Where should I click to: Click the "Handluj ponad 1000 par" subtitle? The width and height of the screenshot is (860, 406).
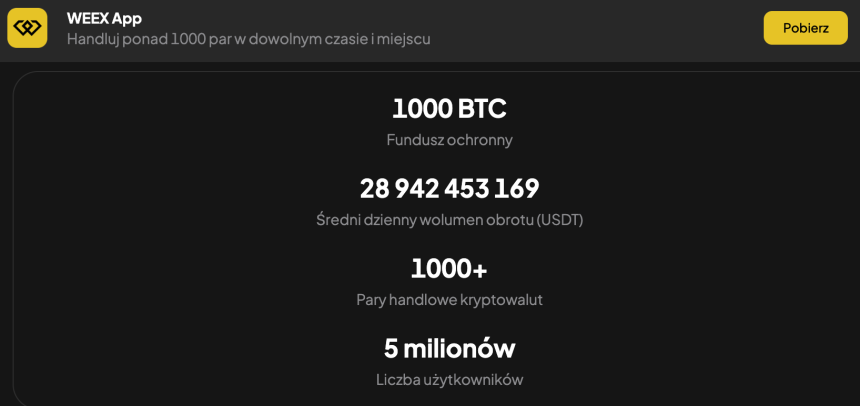248,39
